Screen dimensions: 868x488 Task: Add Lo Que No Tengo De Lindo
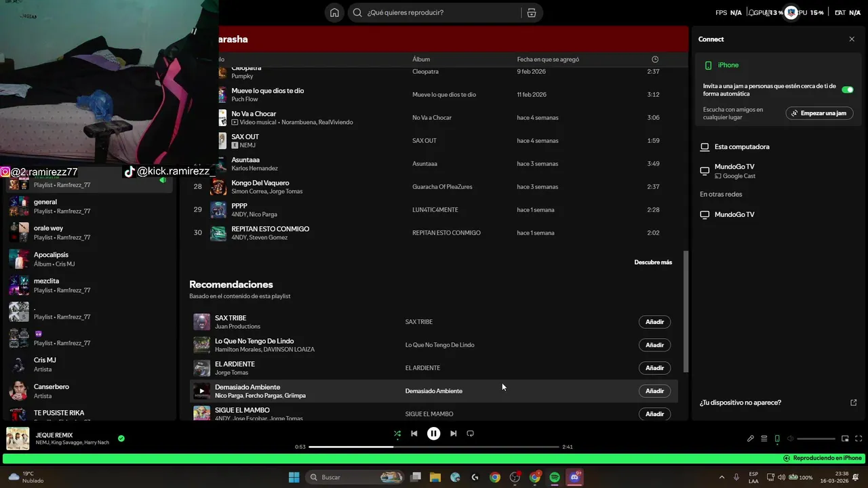[x=654, y=345]
